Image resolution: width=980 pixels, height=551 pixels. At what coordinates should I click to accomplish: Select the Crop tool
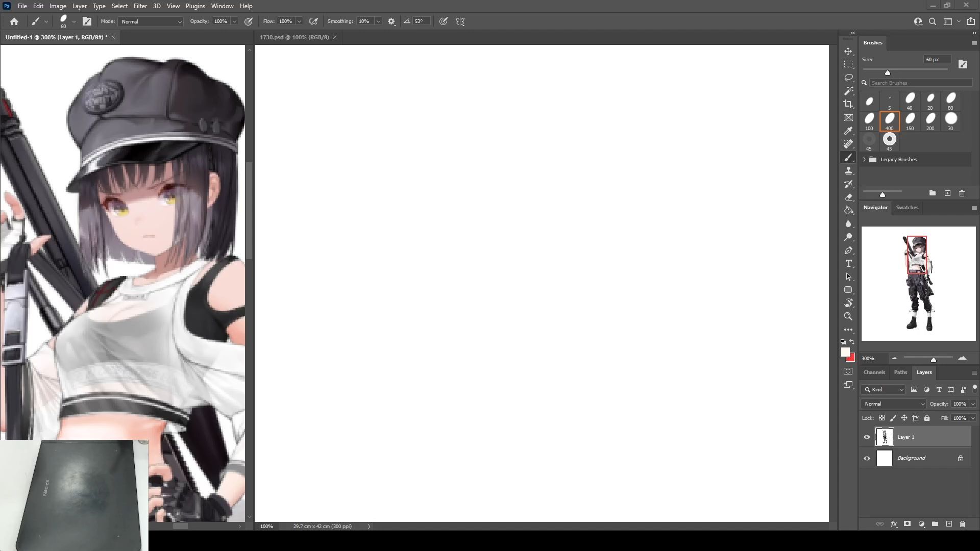point(848,105)
